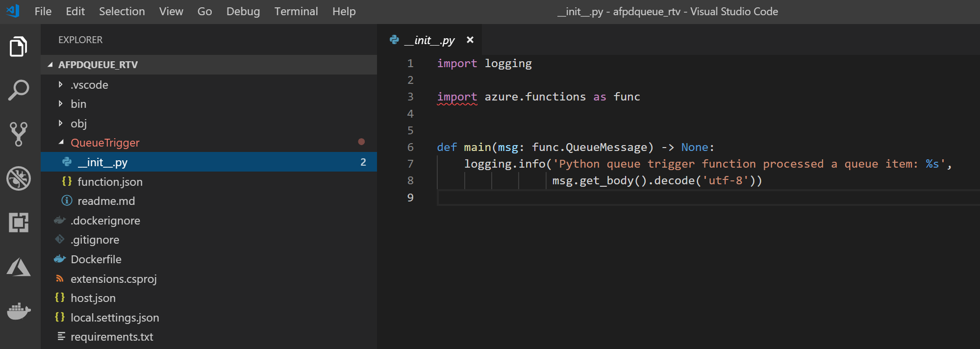Open the Dockerfile in the explorer
This screenshot has width=980, height=349.
(x=96, y=259)
